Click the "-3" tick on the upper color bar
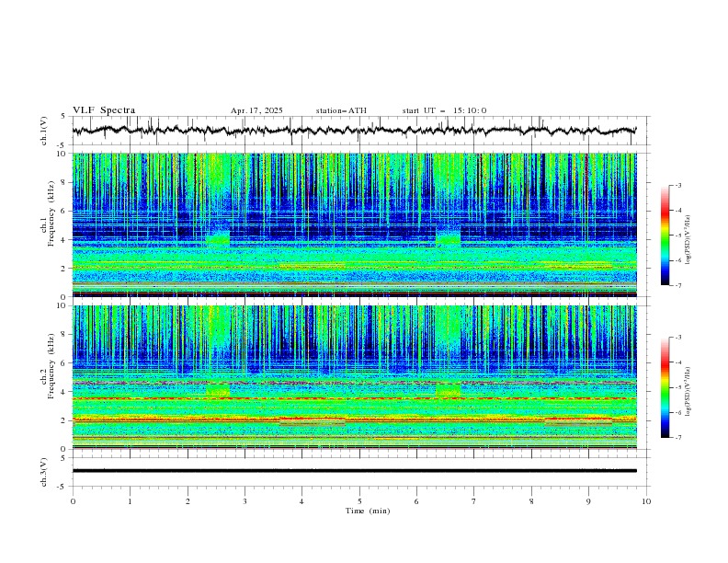The width and height of the screenshot is (728, 563). pos(678,185)
